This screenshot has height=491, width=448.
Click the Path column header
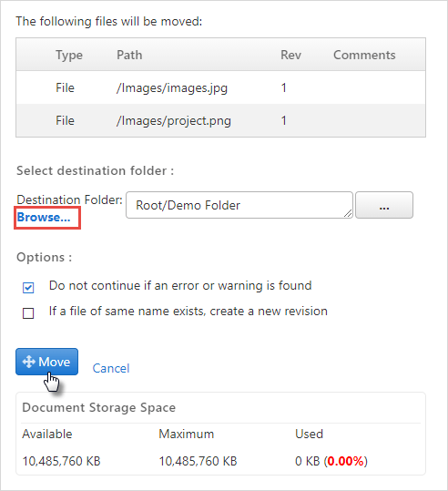pyautogui.click(x=129, y=55)
